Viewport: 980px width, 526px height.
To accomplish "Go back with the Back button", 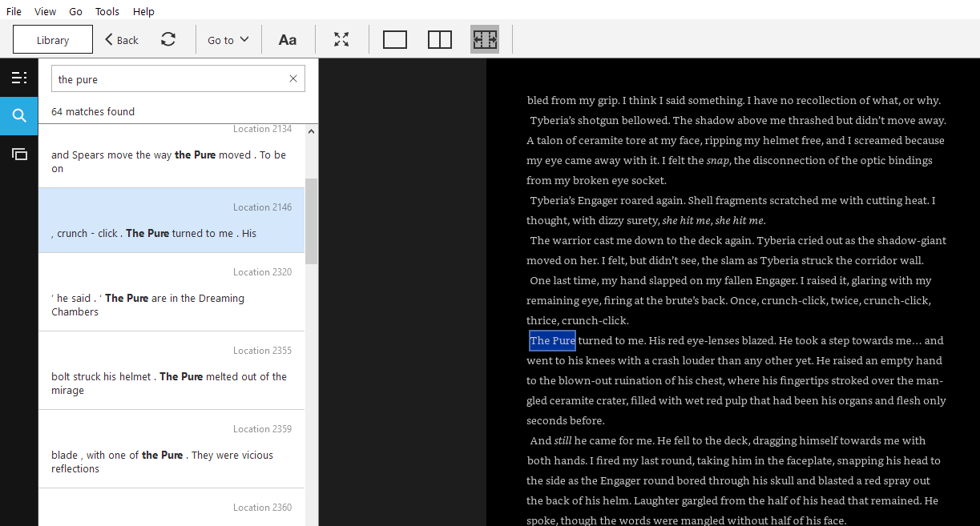I will 122,39.
